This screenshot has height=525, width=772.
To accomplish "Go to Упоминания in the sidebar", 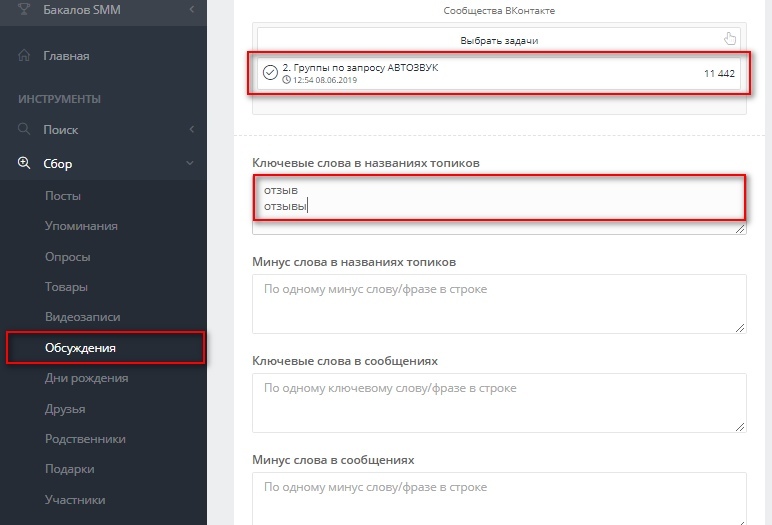I will [81, 226].
